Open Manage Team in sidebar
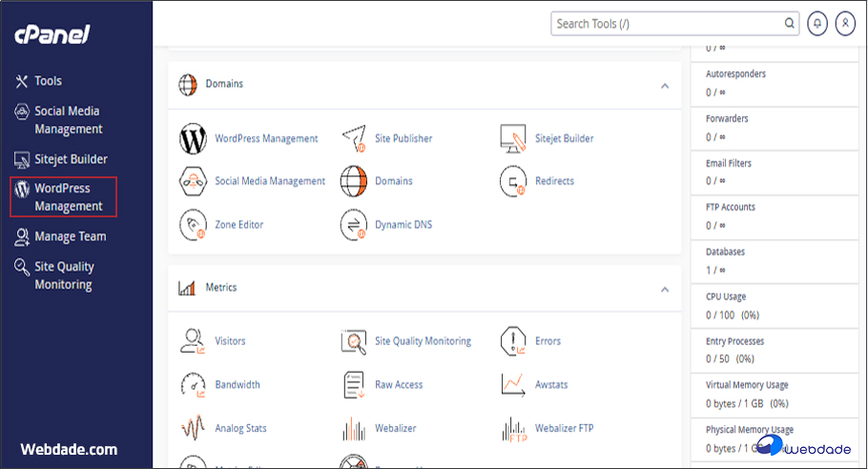 point(70,236)
